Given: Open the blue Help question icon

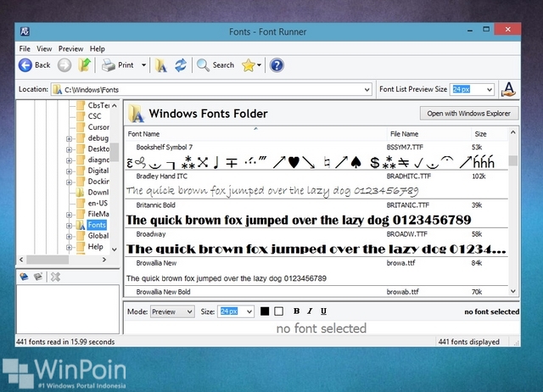Looking at the screenshot, I should 277,65.
